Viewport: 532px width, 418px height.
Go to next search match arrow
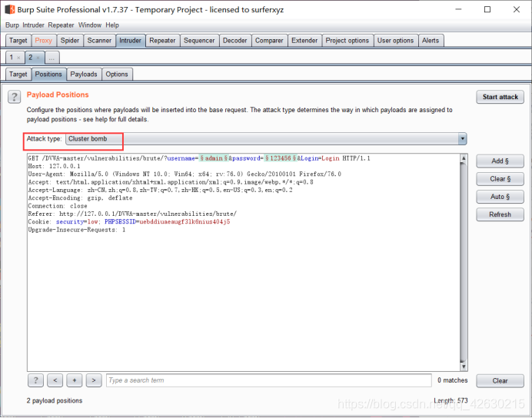point(94,380)
